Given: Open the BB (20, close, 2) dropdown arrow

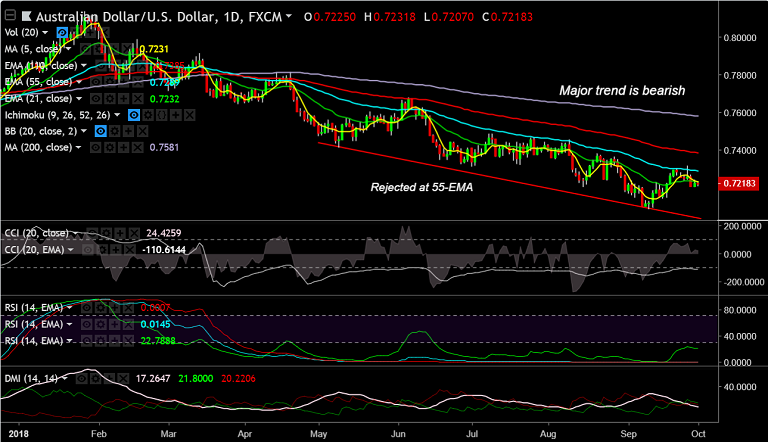Looking at the screenshot, I should click(84, 131).
